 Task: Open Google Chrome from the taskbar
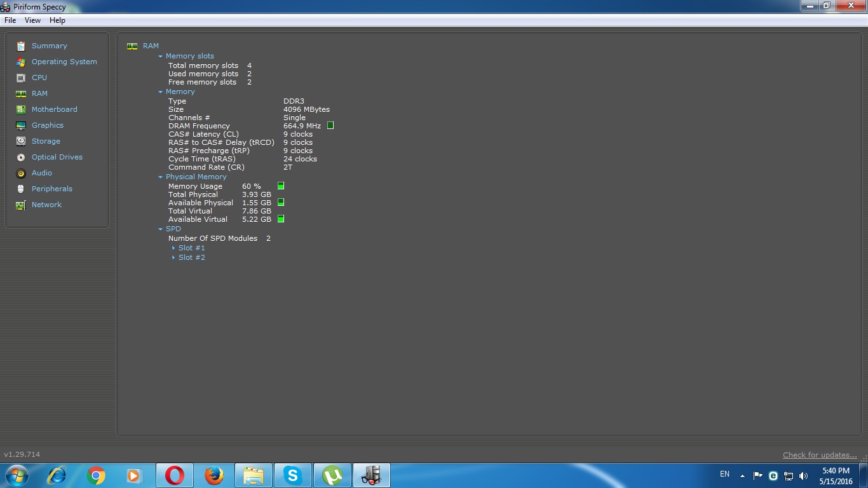pos(96,475)
